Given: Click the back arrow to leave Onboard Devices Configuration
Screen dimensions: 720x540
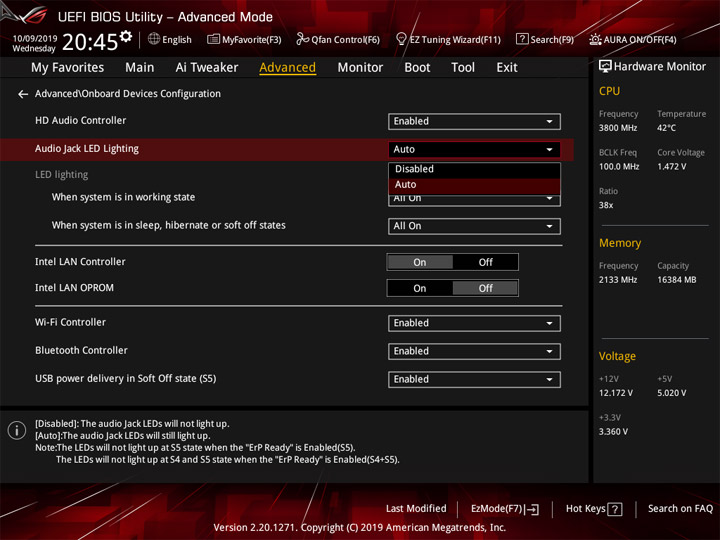Looking at the screenshot, I should [23, 94].
